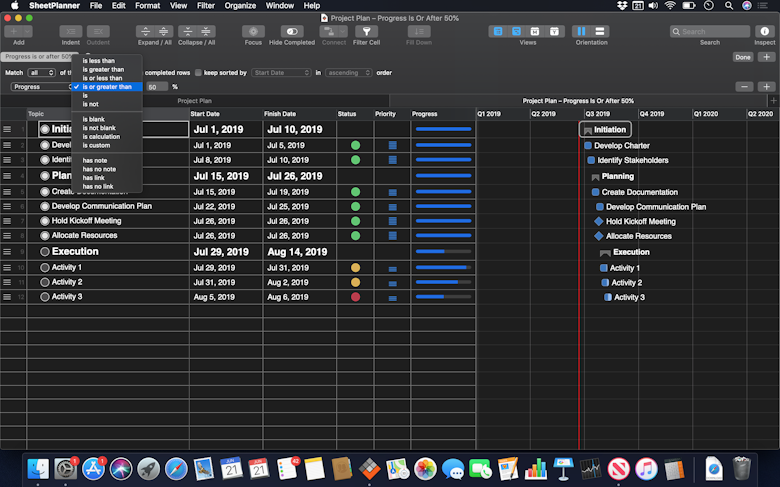Click priority icon for Develop Communication Plan
This screenshot has height=487, width=780.
click(x=392, y=206)
